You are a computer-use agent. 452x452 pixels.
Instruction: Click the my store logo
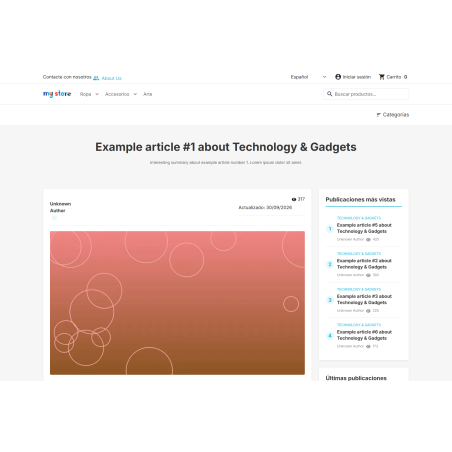pos(57,94)
